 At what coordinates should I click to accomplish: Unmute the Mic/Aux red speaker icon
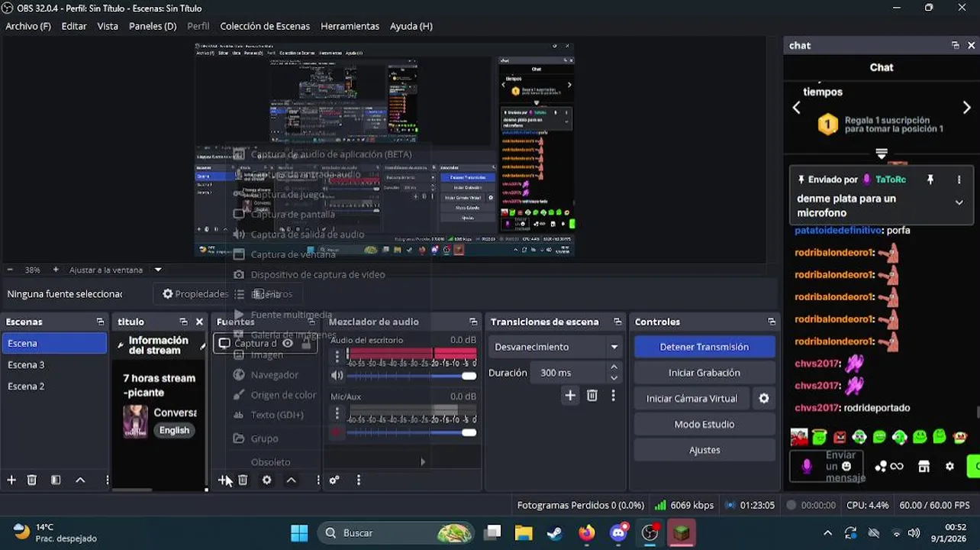337,432
